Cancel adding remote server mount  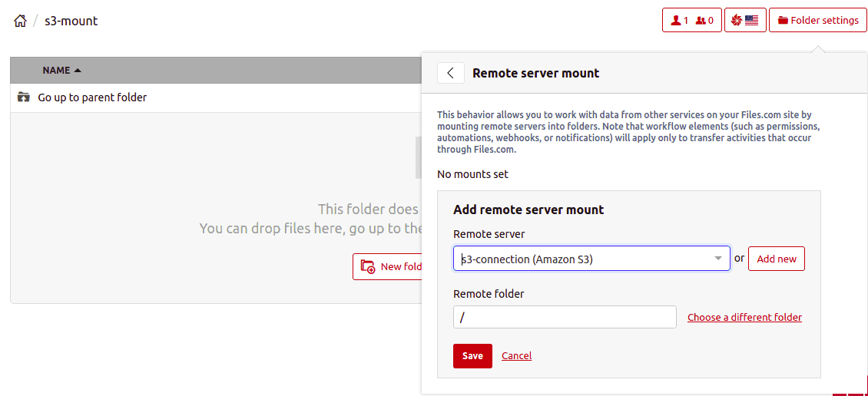point(516,355)
